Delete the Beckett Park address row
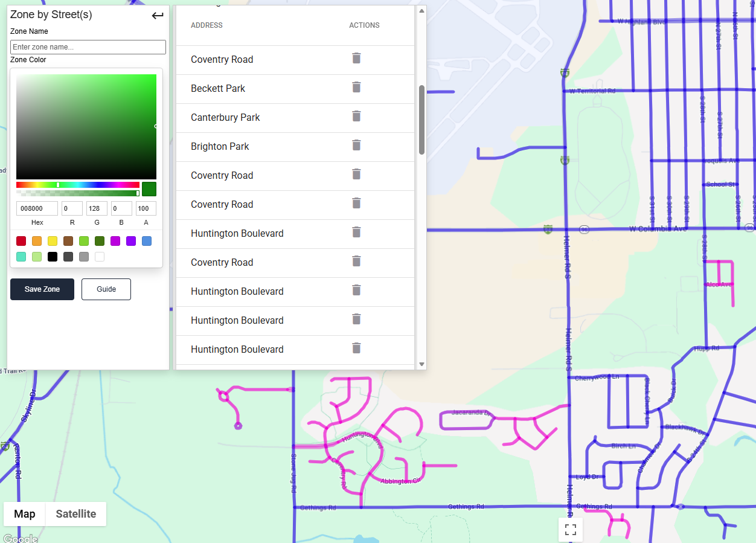 coord(356,87)
